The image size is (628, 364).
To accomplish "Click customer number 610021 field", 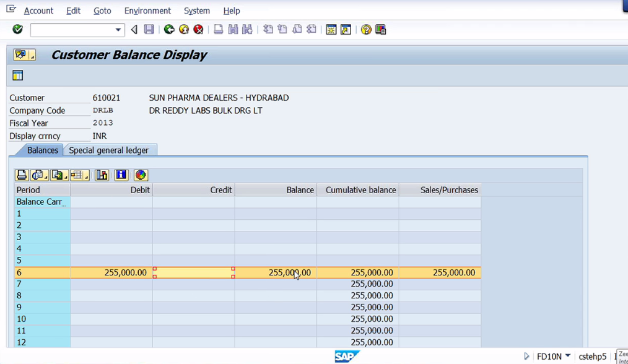I will point(106,98).
